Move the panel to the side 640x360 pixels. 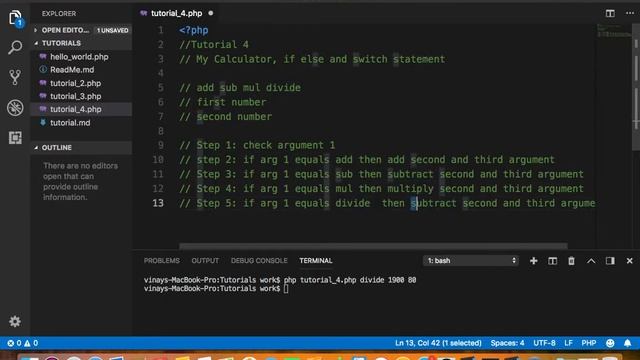click(x=610, y=261)
